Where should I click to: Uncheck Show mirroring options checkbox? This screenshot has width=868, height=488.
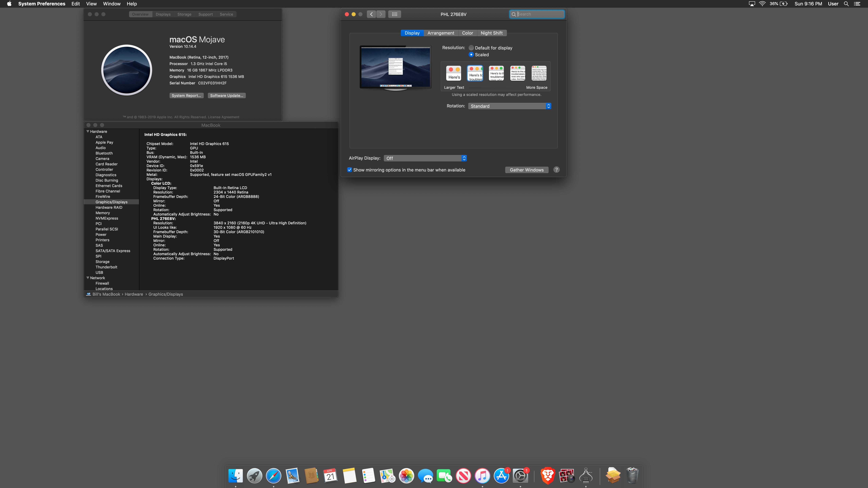[x=349, y=170]
